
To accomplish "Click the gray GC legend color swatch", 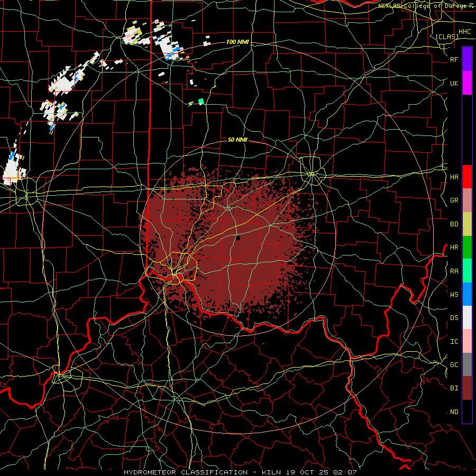I will coord(467,364).
